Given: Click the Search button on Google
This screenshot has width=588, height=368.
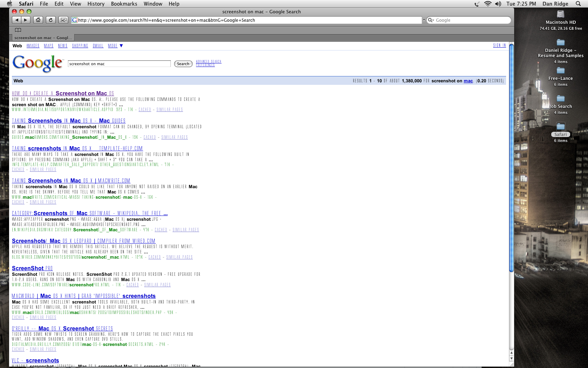Looking at the screenshot, I should (x=183, y=63).
